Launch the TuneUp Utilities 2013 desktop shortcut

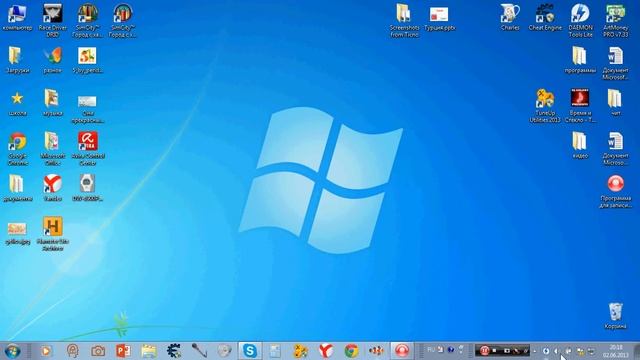pyautogui.click(x=545, y=106)
